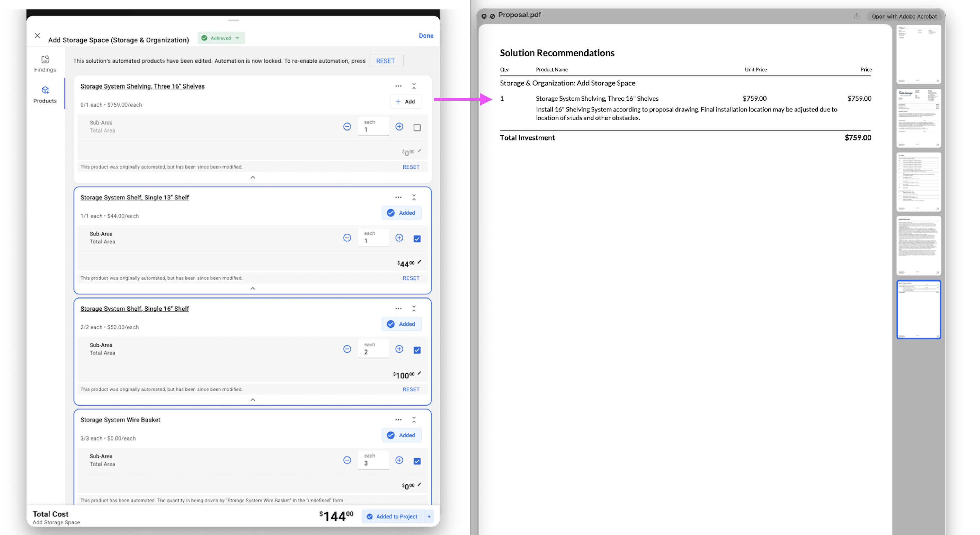980x535 pixels.
Task: Switch to the Products sidebar tab
Action: pyautogui.click(x=45, y=95)
